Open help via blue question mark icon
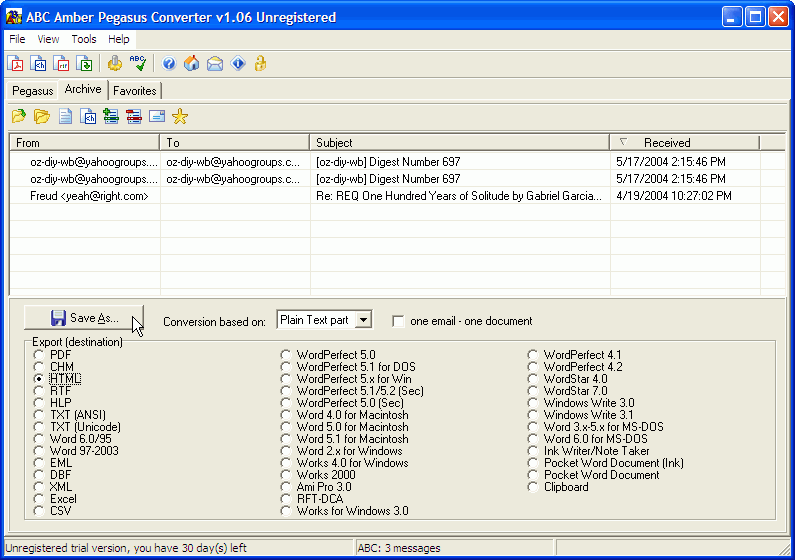The height and width of the screenshot is (560, 795). coord(169,63)
